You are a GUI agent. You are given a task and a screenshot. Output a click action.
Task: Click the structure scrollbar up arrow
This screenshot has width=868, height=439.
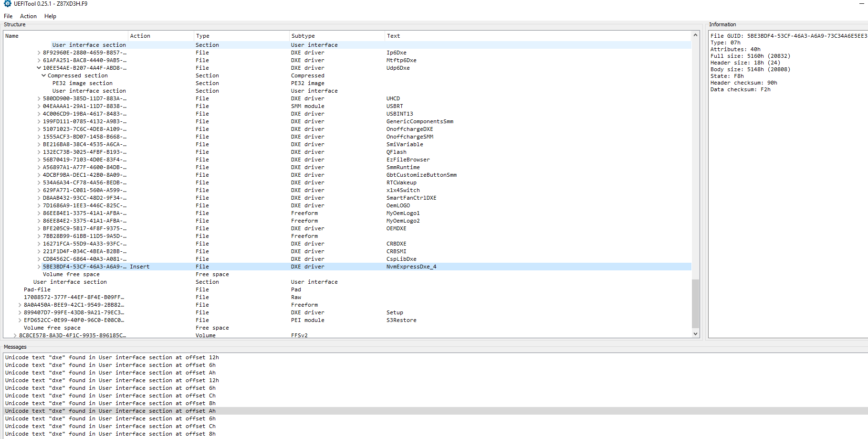[695, 35]
